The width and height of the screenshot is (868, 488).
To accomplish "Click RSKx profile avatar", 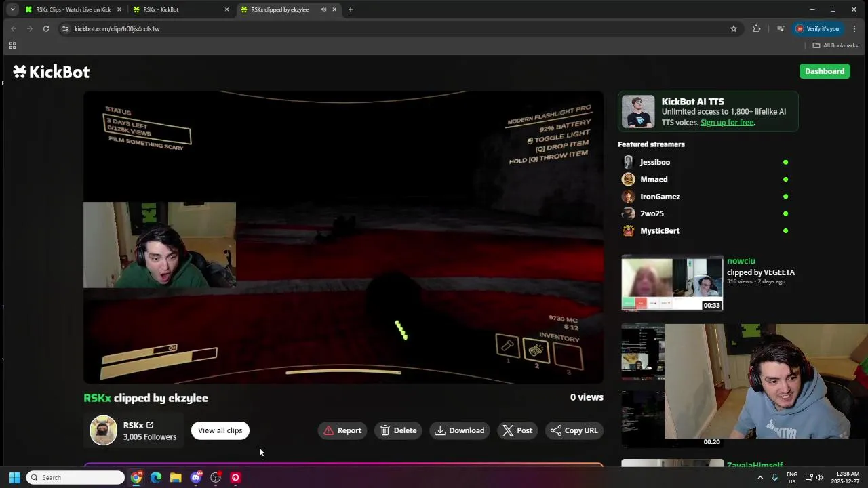I will 104,430.
